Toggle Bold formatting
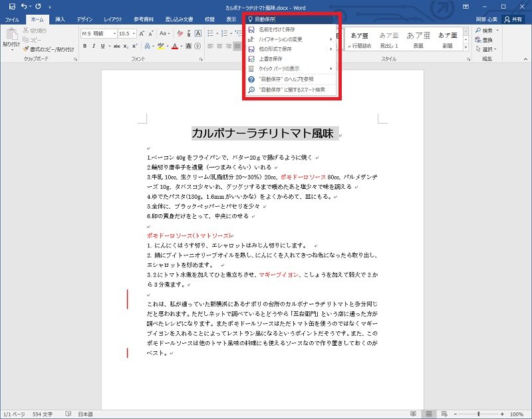Screen dimensions: 532x419 pos(85,46)
